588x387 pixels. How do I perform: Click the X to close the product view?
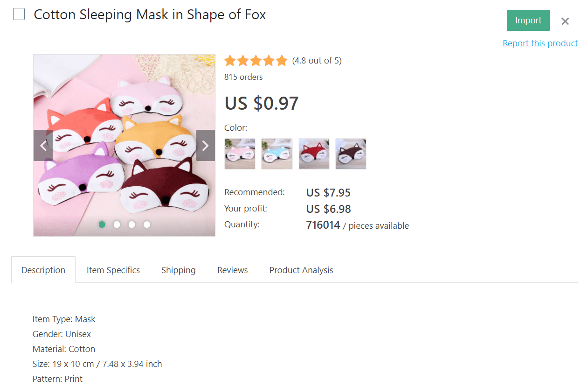pyautogui.click(x=565, y=21)
